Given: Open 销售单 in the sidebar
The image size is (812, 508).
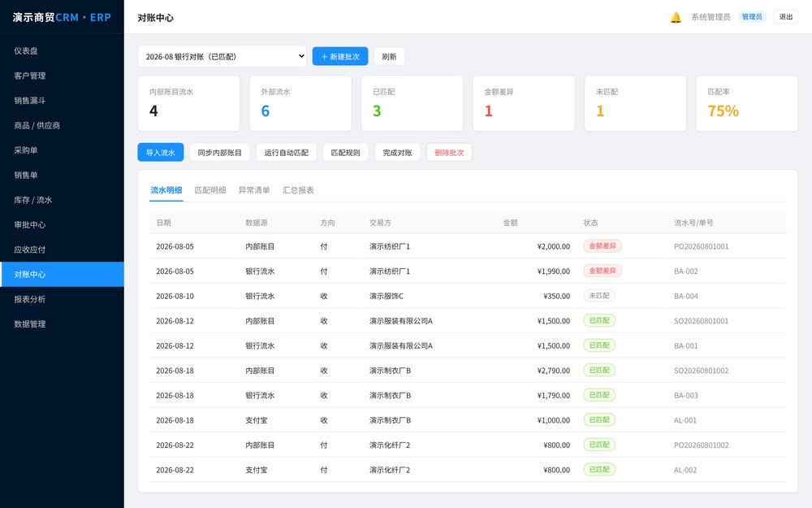Looking at the screenshot, I should [x=63, y=176].
